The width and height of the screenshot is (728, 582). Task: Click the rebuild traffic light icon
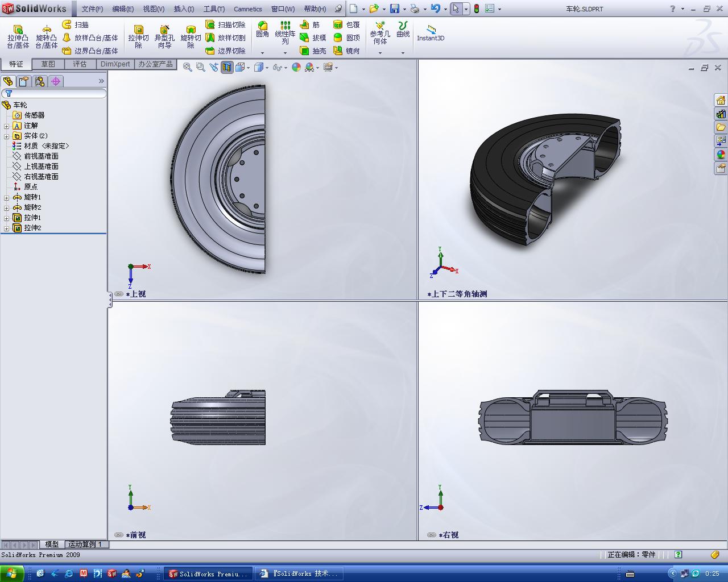pyautogui.click(x=477, y=9)
